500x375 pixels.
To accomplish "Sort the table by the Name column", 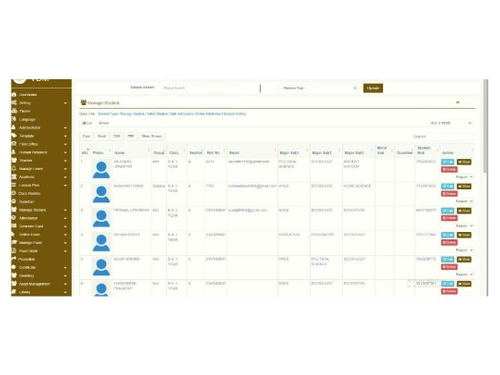I will (x=131, y=152).
